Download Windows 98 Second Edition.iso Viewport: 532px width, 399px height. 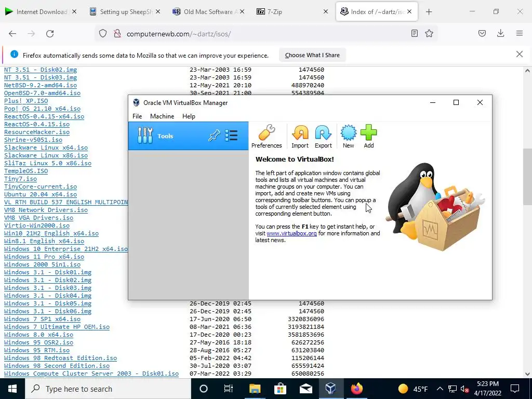(57, 366)
